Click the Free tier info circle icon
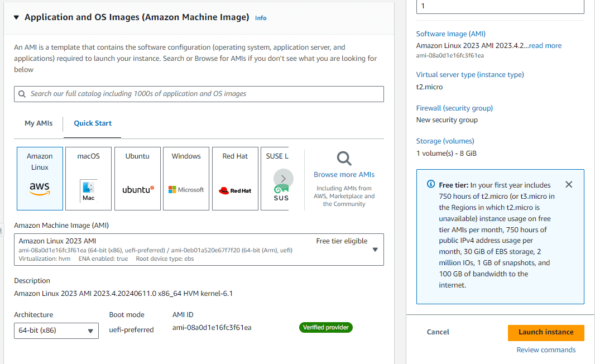 (431, 184)
